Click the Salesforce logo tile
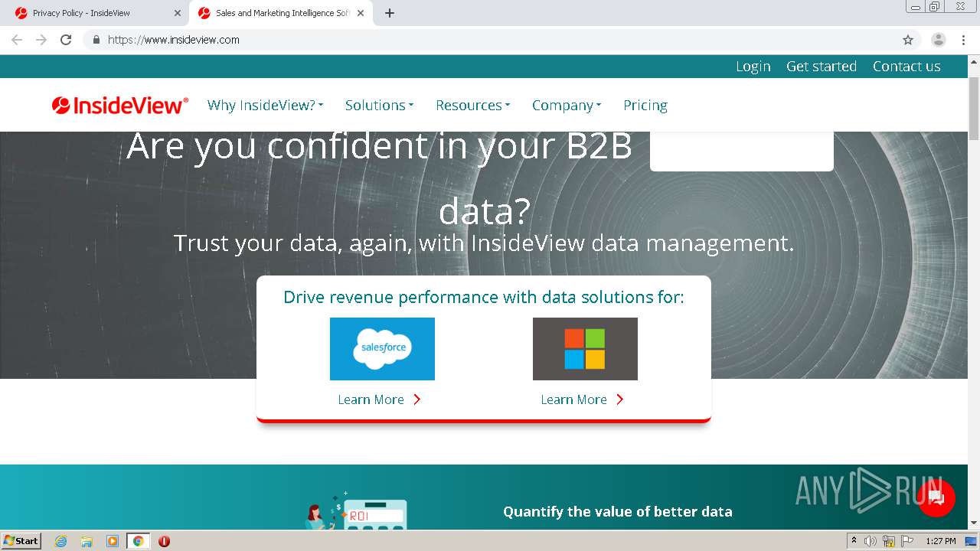 click(382, 349)
